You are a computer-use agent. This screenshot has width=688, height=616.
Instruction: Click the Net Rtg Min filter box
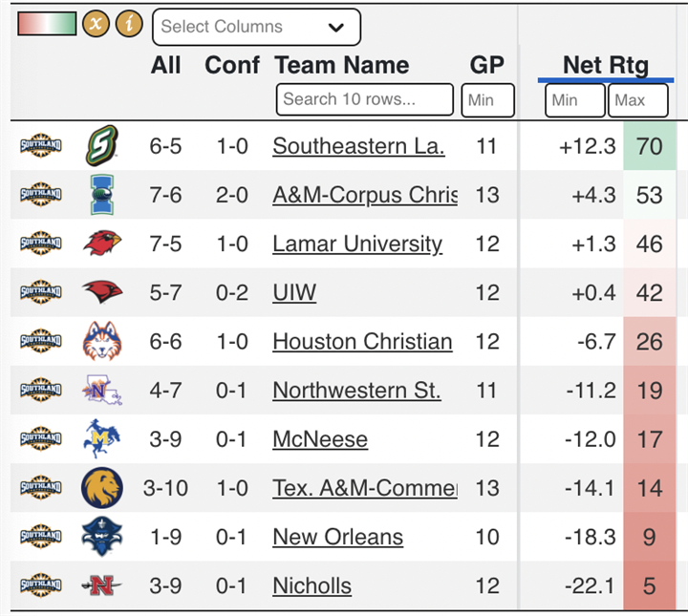(575, 100)
